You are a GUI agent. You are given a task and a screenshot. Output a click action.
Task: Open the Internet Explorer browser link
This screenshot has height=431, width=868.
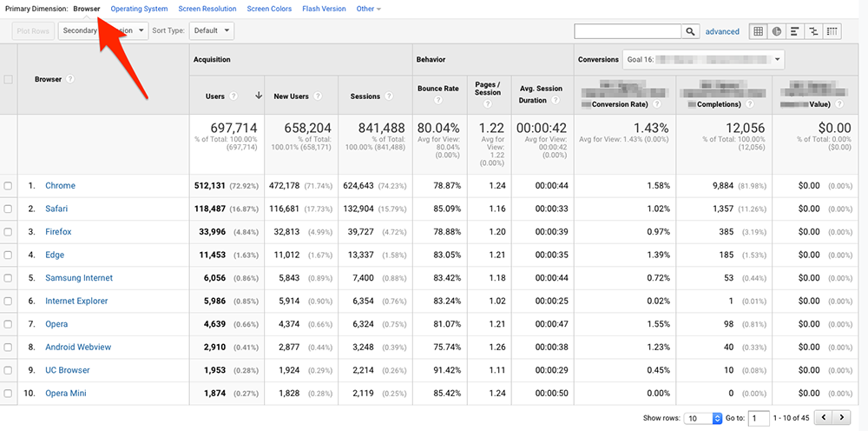click(76, 302)
